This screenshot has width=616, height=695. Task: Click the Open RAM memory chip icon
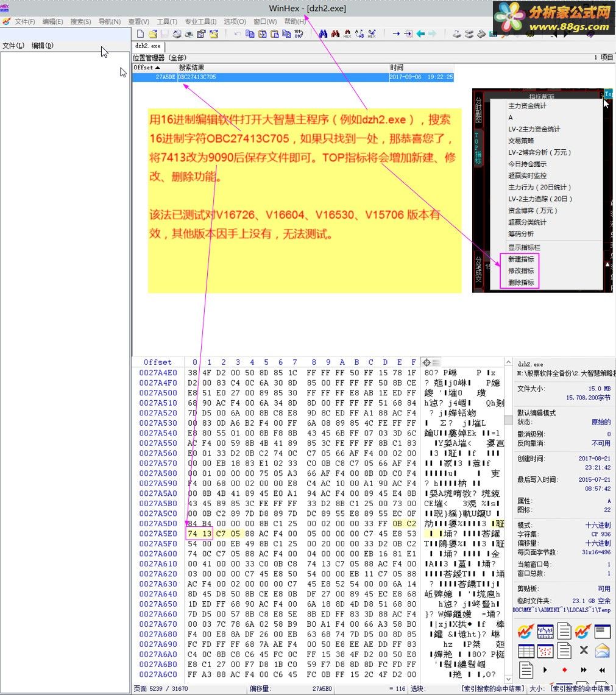[x=481, y=34]
